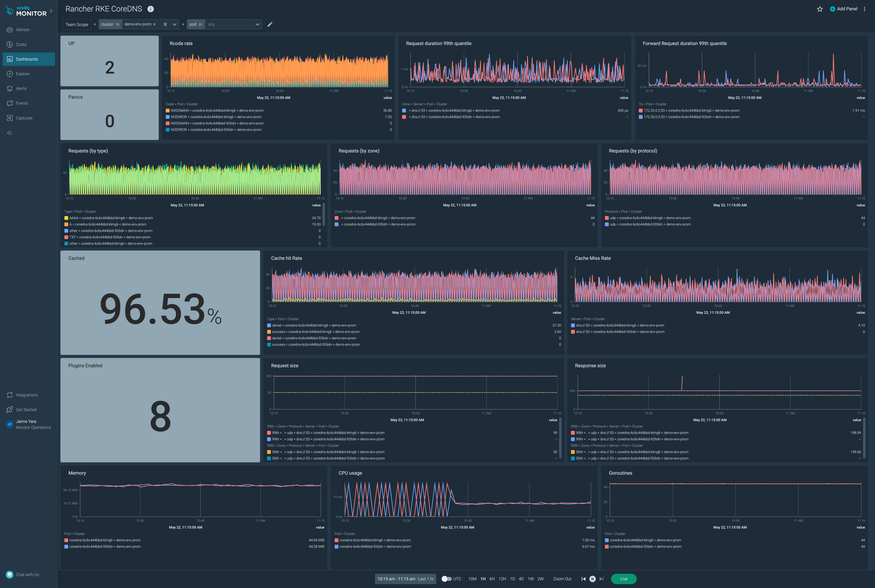Click the dashboard info icon

tap(150, 9)
